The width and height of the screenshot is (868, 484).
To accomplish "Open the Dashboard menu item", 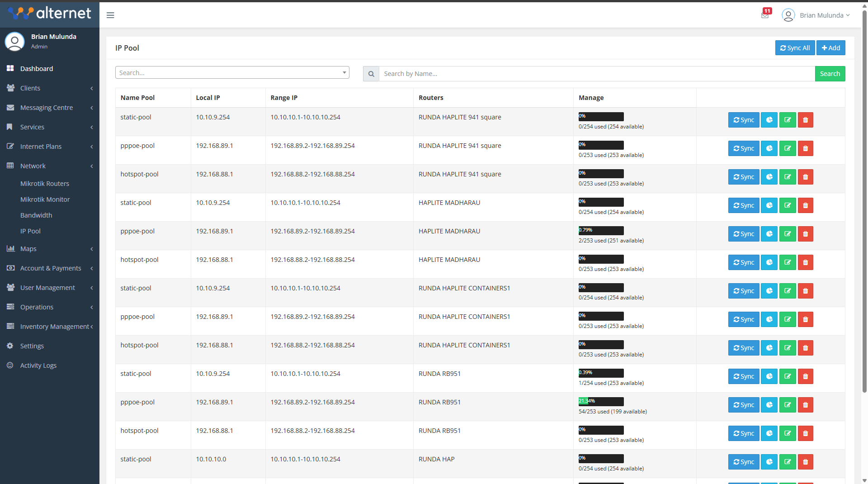I will 37,69.
